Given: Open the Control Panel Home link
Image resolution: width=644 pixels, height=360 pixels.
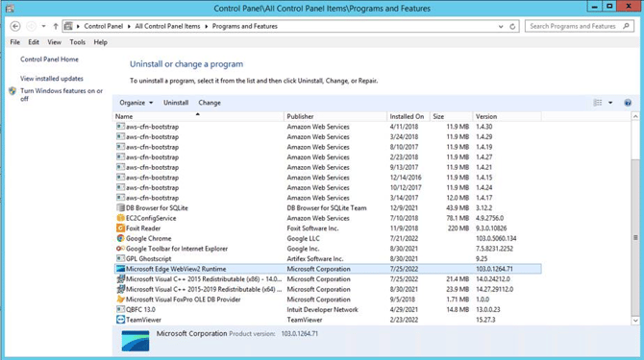Looking at the screenshot, I should (x=49, y=60).
